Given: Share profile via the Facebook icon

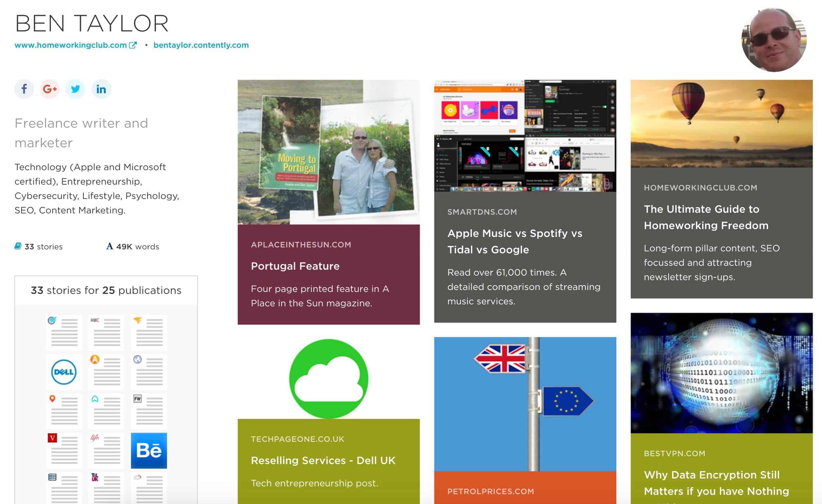Looking at the screenshot, I should 24,89.
